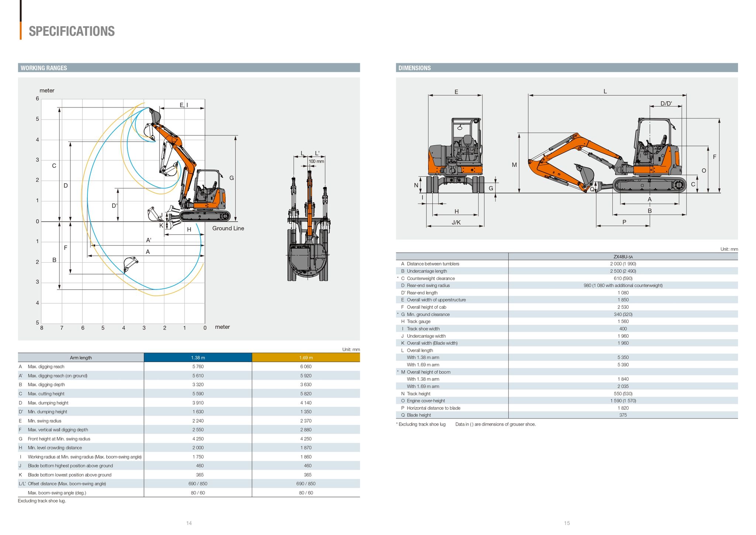Click Front height at Min. swing radius label
The width and height of the screenshot is (756, 535).
click(59, 439)
